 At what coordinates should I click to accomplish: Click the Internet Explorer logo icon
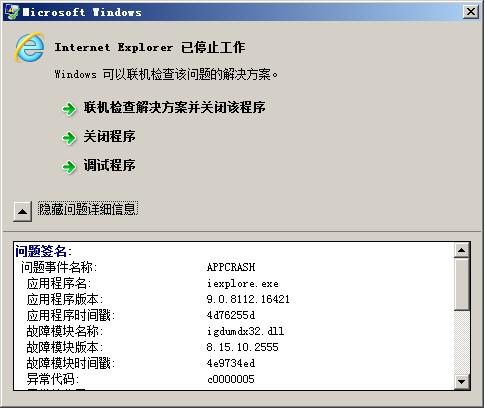coord(29,47)
